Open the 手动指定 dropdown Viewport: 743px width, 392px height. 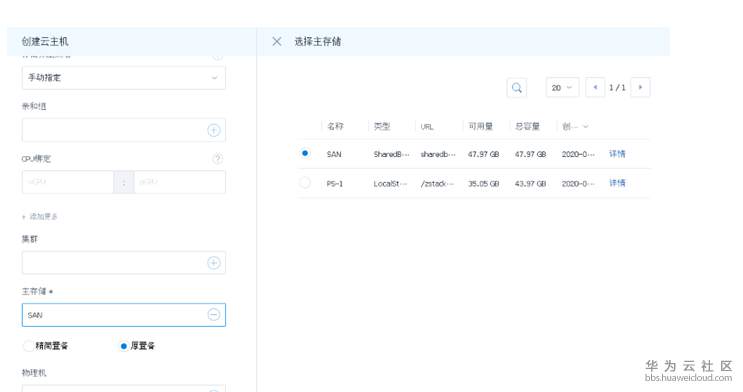tap(124, 78)
